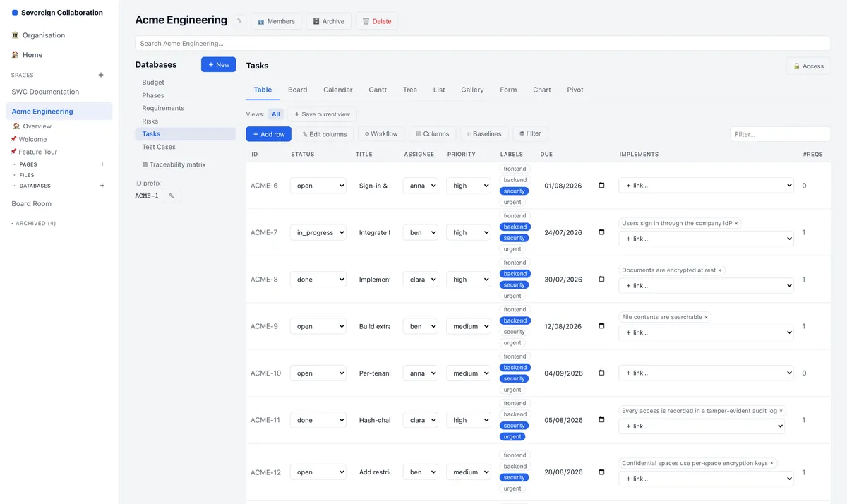Open the calendar icon in ACME-8 due date
This screenshot has width=847, height=504.
coord(601,280)
